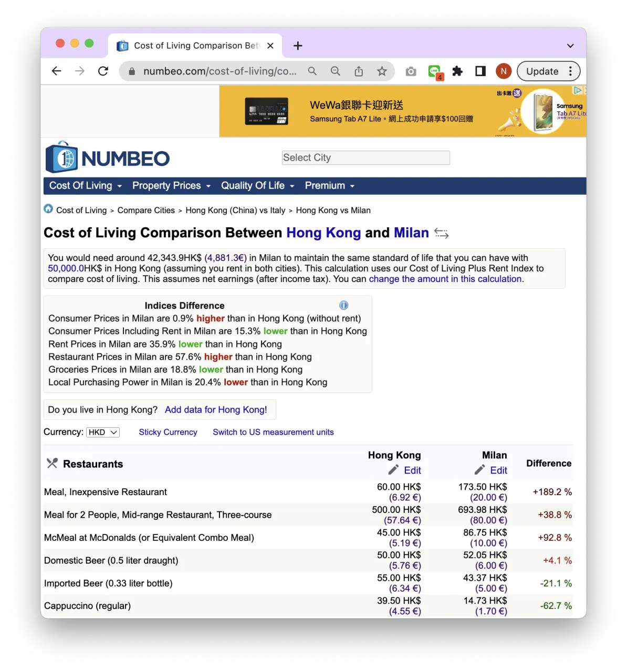
Task: Expand the tab search chevron
Action: [x=570, y=46]
